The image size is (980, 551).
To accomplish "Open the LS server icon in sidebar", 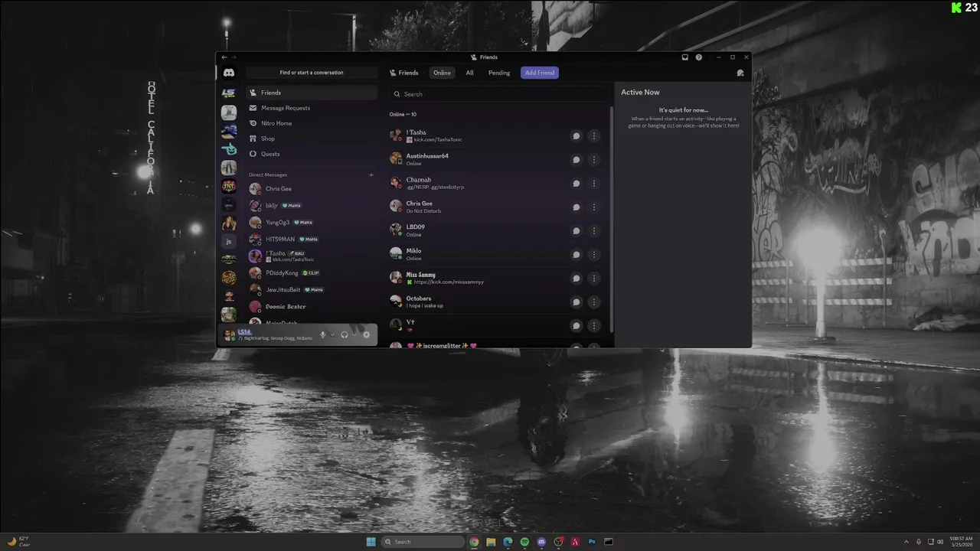I will pyautogui.click(x=229, y=93).
